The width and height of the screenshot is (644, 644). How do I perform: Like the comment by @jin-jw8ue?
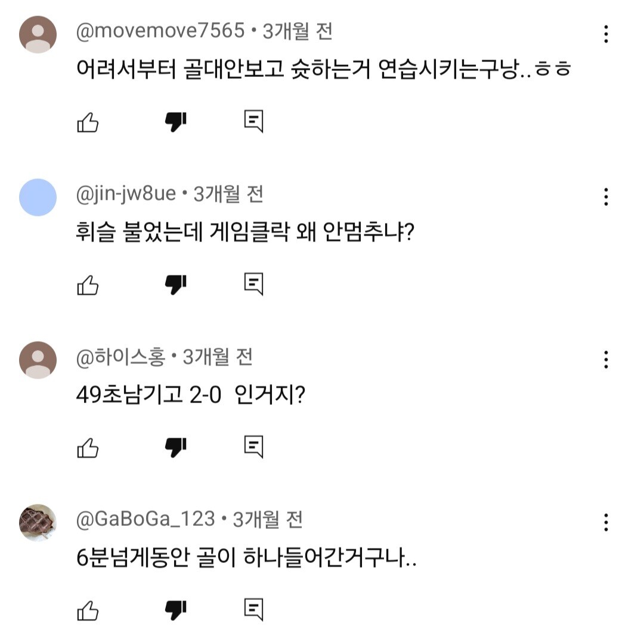(88, 285)
